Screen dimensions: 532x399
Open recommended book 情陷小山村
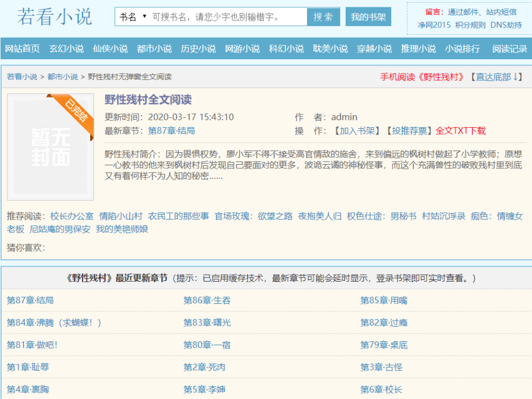click(x=121, y=216)
